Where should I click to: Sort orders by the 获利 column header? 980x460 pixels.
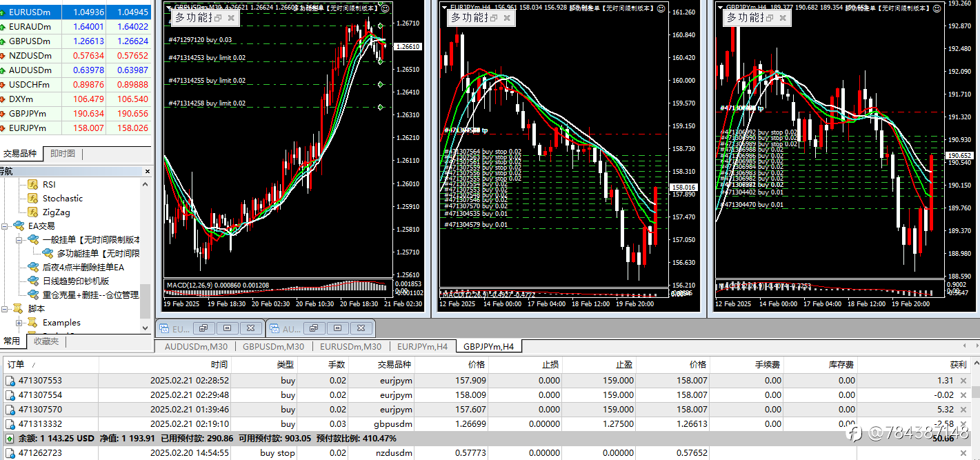pyautogui.click(x=958, y=364)
